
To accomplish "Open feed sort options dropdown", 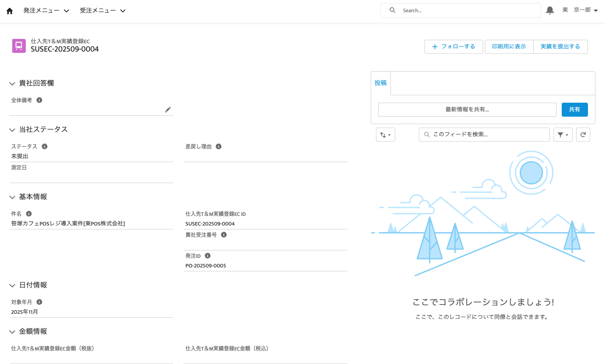I will pyautogui.click(x=386, y=135).
